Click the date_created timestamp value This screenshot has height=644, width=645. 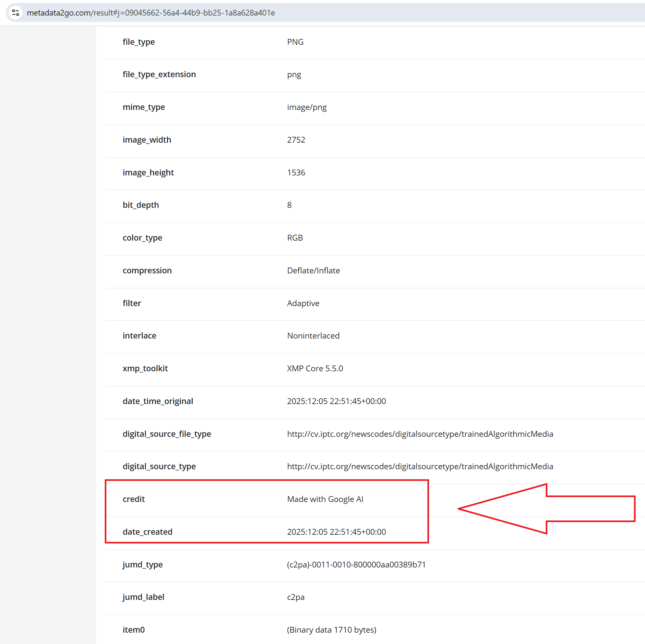[x=336, y=531]
